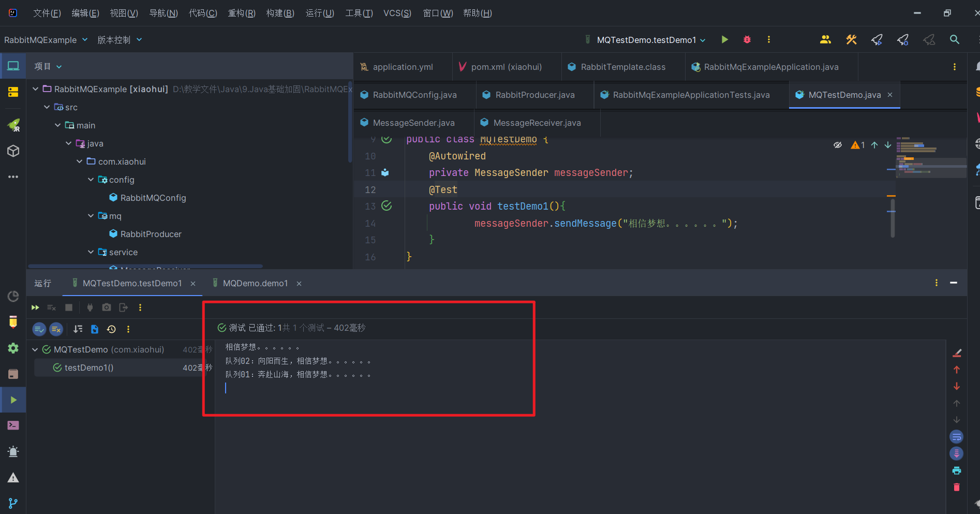This screenshot has height=514, width=980.
Task: Open the yellow Structure tool window icon
Action: pos(13,92)
